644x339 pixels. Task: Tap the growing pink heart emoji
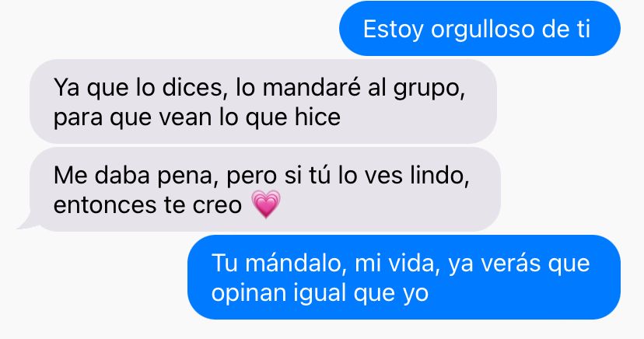pyautogui.click(x=266, y=204)
